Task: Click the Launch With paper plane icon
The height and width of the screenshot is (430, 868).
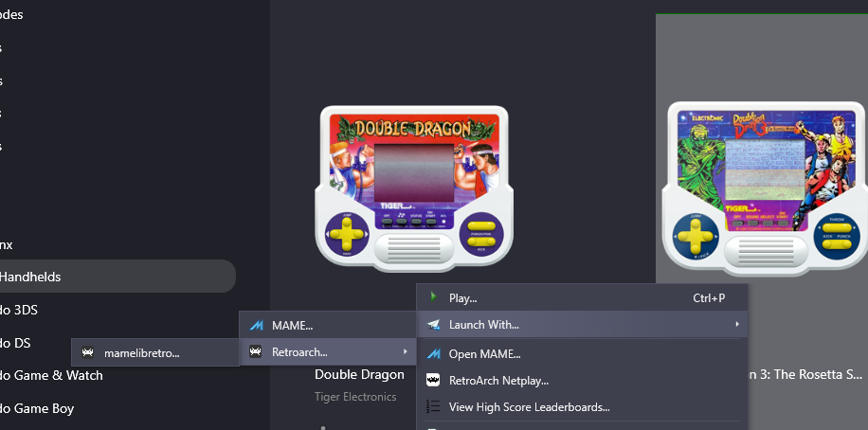Action: [x=433, y=325]
